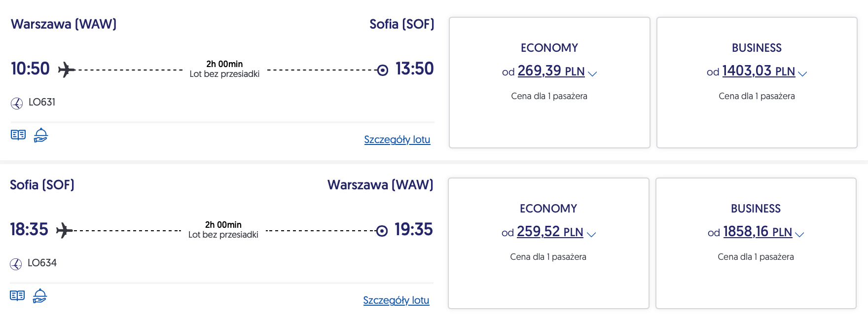
Task: Select the 269,39 PLN economy price link
Action: point(550,71)
